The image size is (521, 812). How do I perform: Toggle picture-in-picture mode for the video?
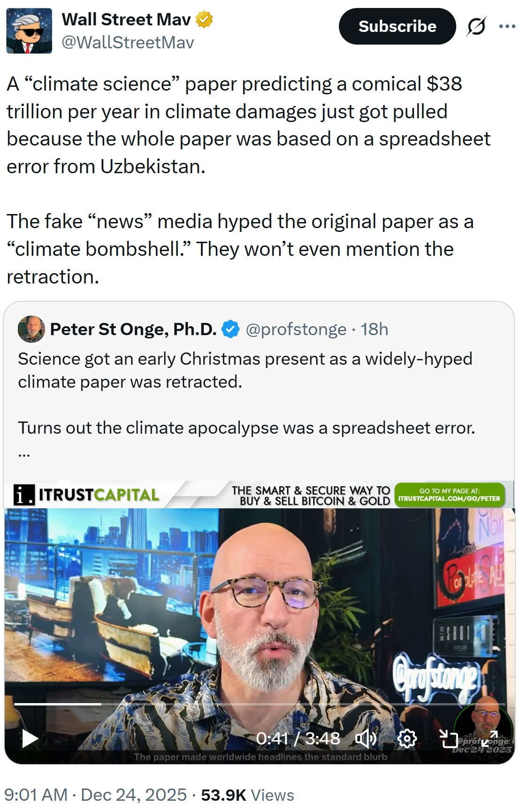click(x=448, y=738)
